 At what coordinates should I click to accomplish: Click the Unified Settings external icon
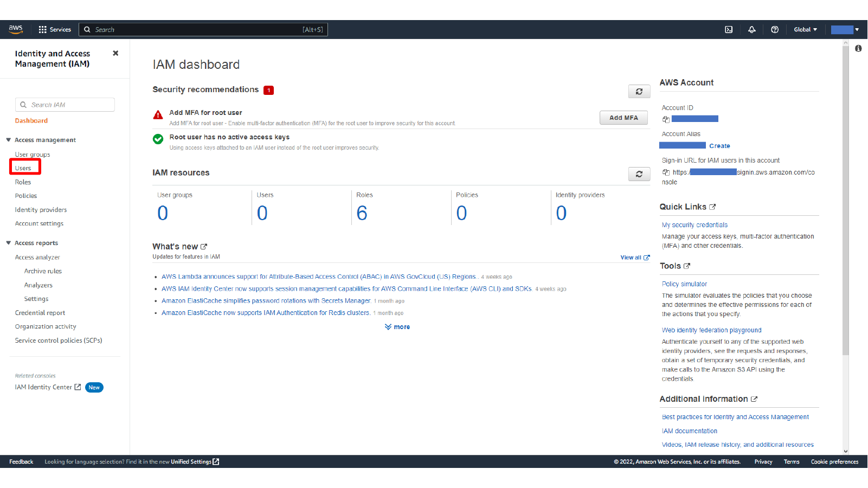point(216,462)
